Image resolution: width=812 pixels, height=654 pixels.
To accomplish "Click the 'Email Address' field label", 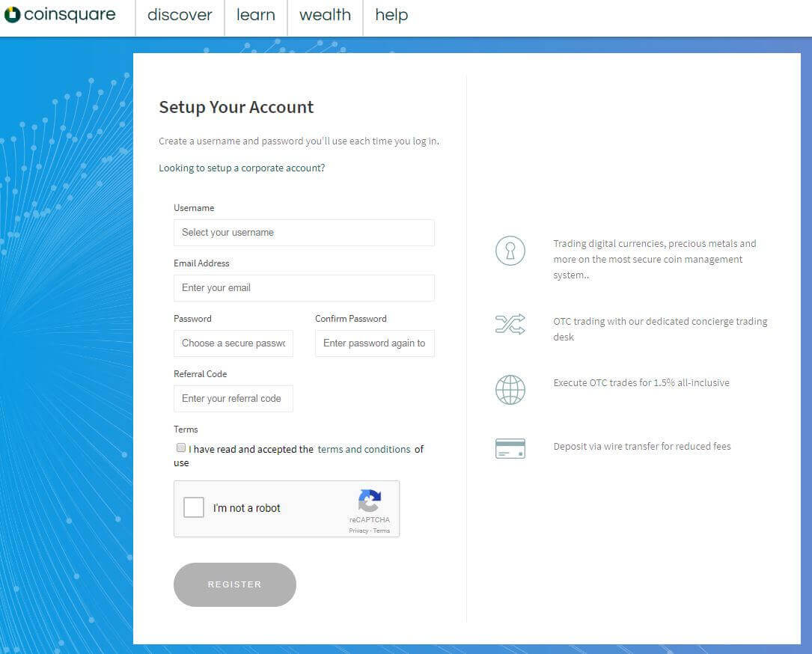I will (201, 263).
